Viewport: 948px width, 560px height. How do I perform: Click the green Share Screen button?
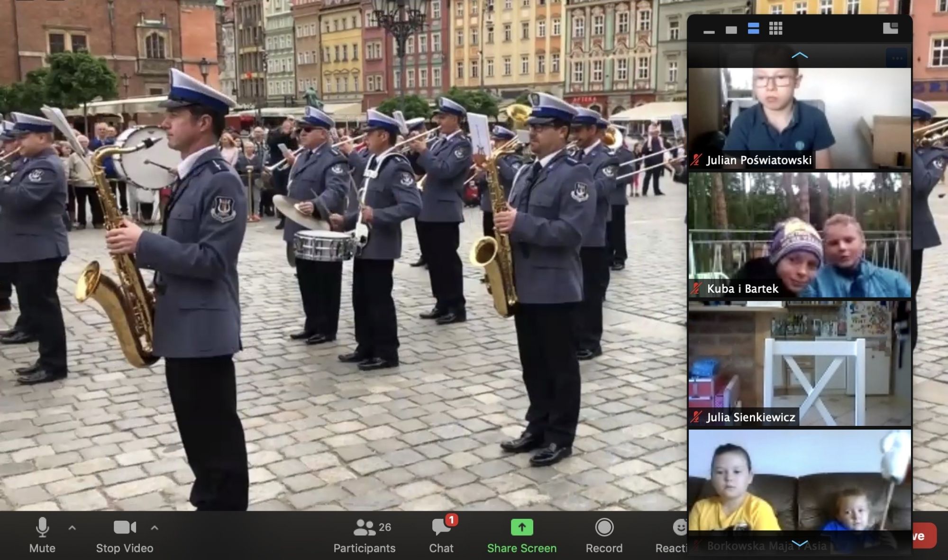[x=522, y=535]
